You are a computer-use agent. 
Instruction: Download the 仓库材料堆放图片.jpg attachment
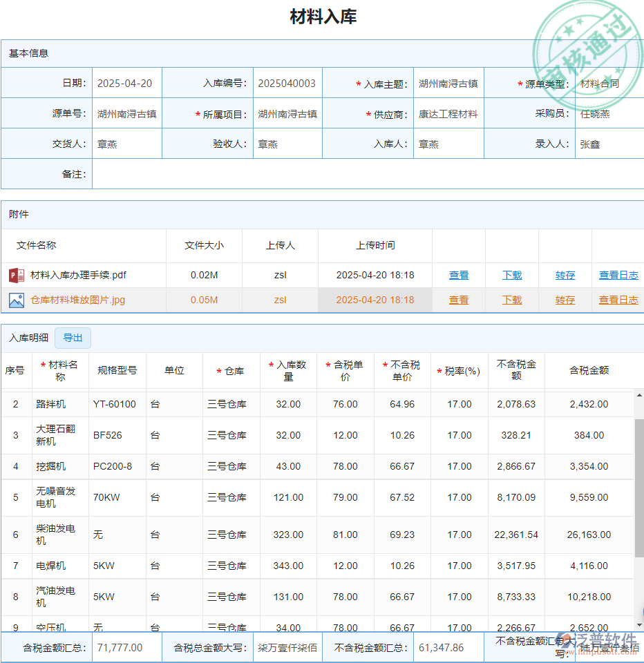(x=512, y=300)
